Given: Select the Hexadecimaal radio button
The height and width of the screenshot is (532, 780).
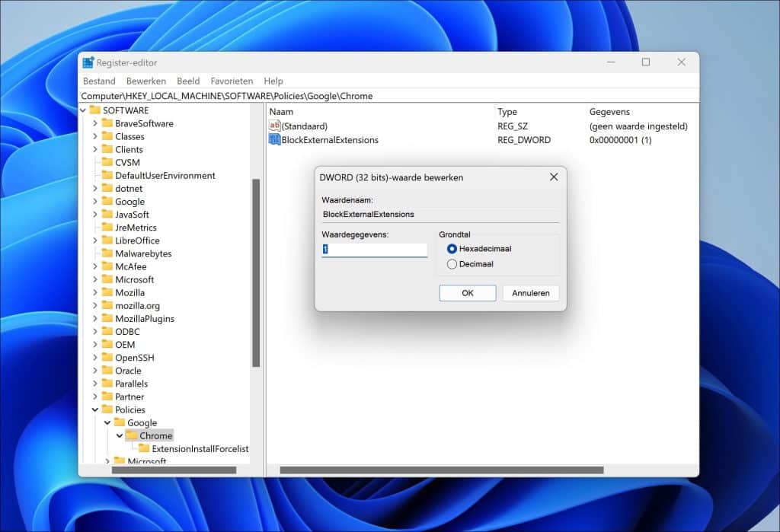Looking at the screenshot, I should (452, 249).
